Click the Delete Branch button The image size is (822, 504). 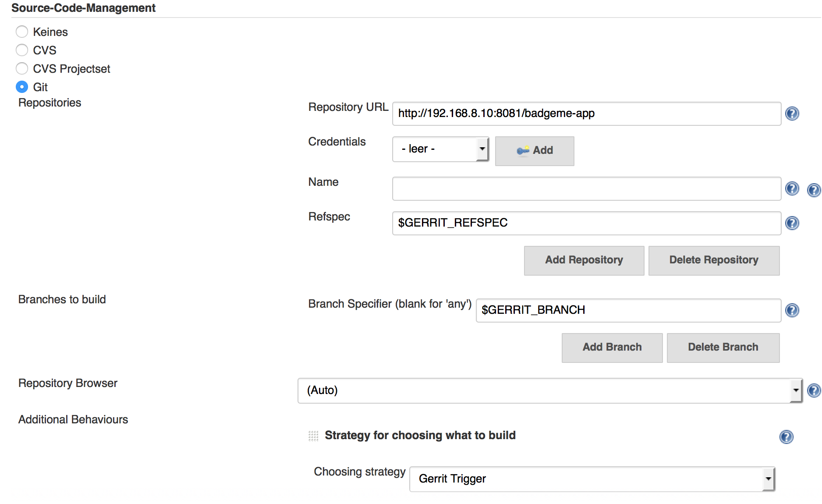723,348
